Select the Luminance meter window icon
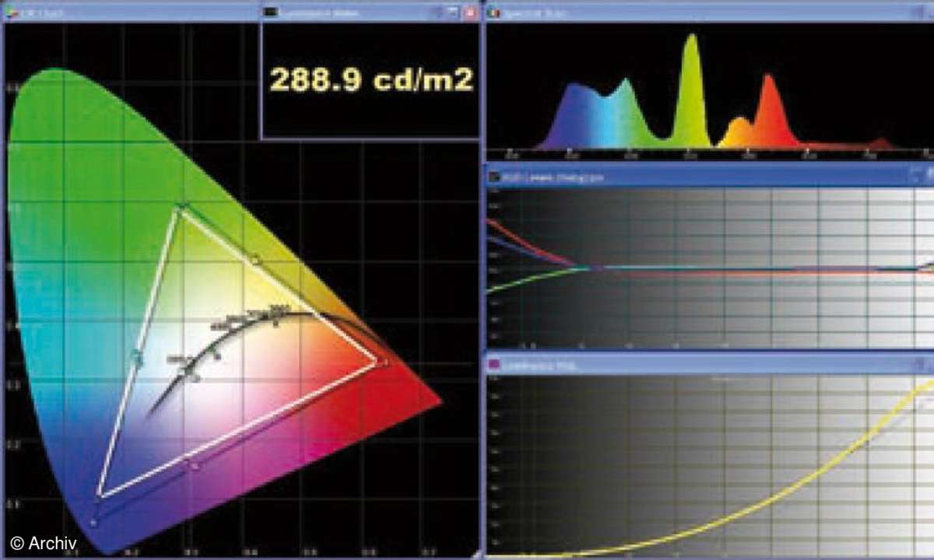The image size is (934, 560). point(272,9)
